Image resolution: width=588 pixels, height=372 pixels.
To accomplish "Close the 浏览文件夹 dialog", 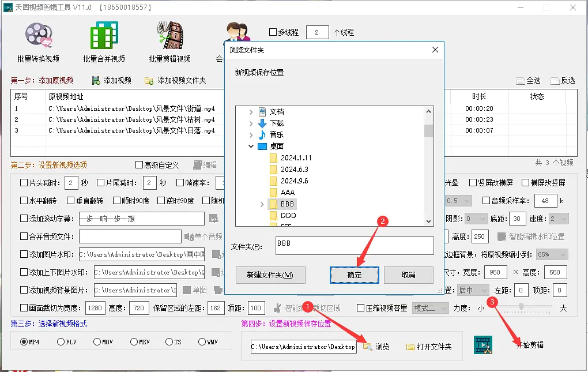I will pos(435,50).
